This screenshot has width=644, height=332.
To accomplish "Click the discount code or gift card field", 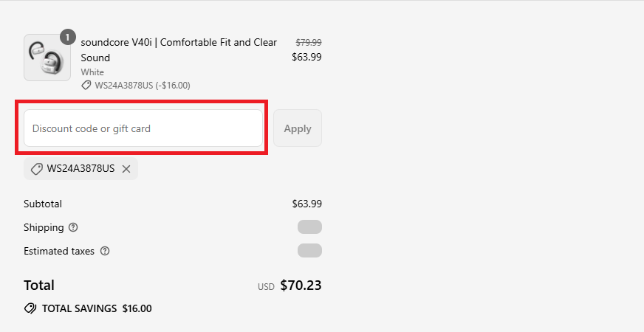I will (x=143, y=128).
